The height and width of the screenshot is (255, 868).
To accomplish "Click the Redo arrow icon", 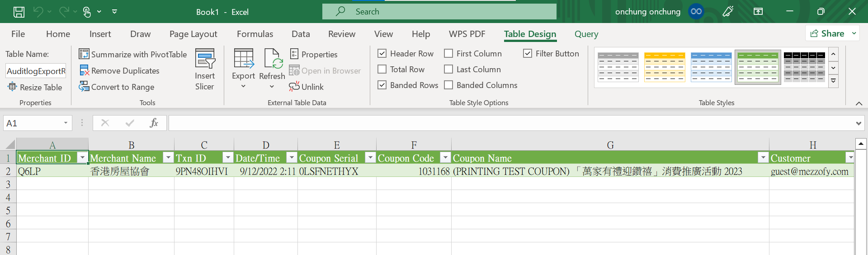I will (x=65, y=12).
